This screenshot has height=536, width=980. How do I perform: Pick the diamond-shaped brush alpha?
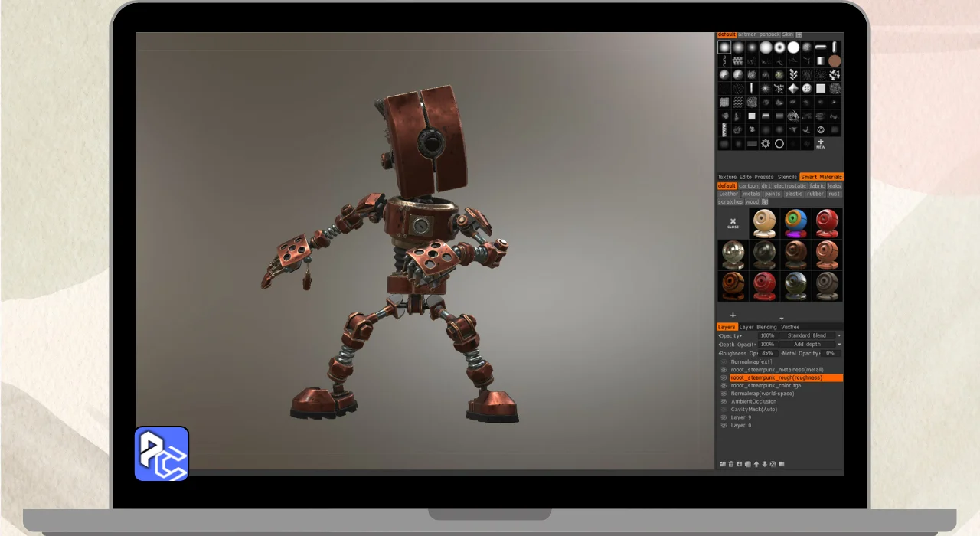pyautogui.click(x=792, y=89)
